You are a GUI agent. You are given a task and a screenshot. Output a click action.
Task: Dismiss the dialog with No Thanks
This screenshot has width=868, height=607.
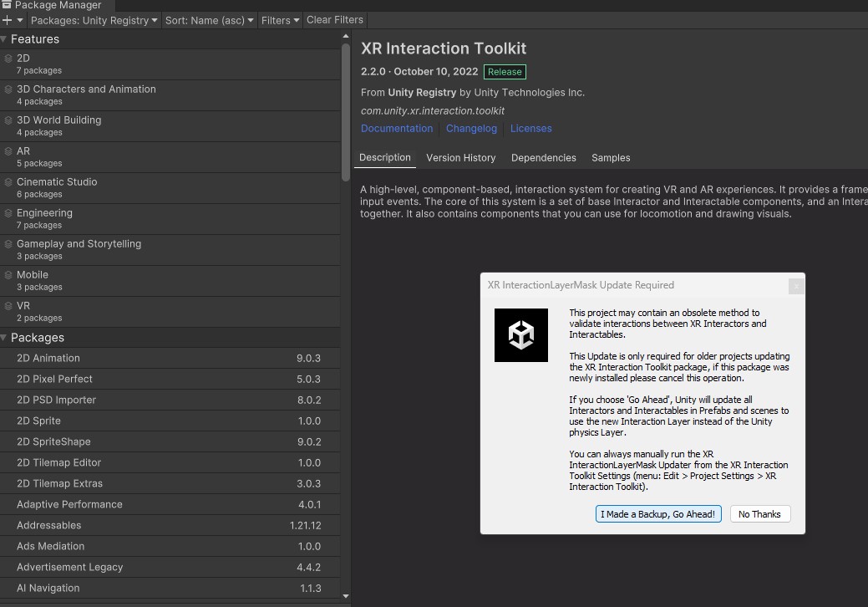[x=759, y=514]
